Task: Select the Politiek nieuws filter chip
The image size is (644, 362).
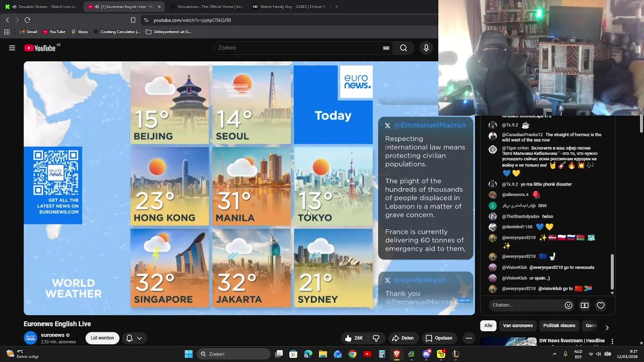Action: tap(559, 326)
